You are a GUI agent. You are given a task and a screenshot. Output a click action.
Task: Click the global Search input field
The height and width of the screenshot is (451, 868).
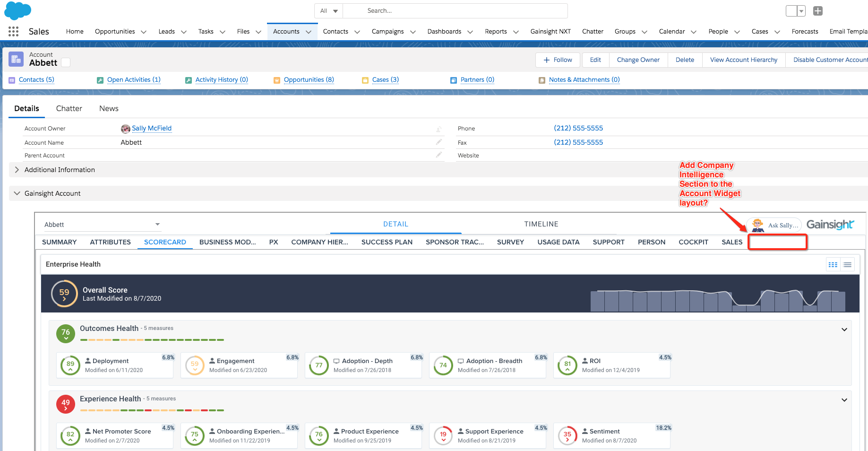[455, 11]
